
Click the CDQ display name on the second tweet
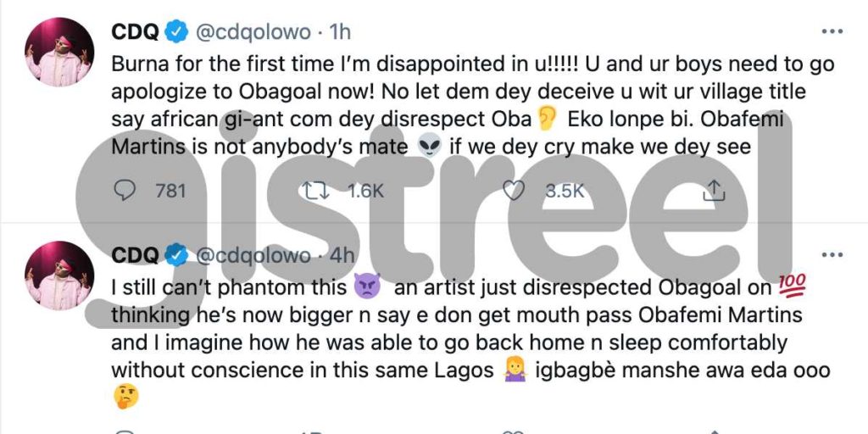click(135, 255)
